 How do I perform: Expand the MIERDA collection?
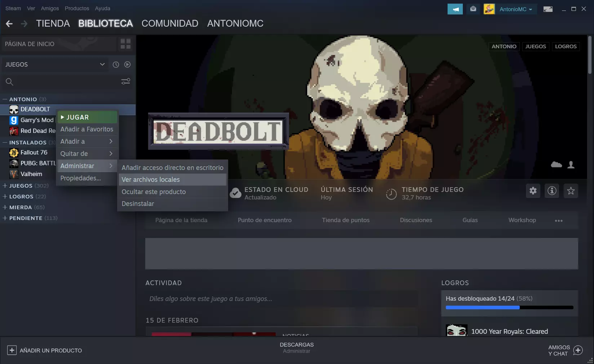click(5, 207)
